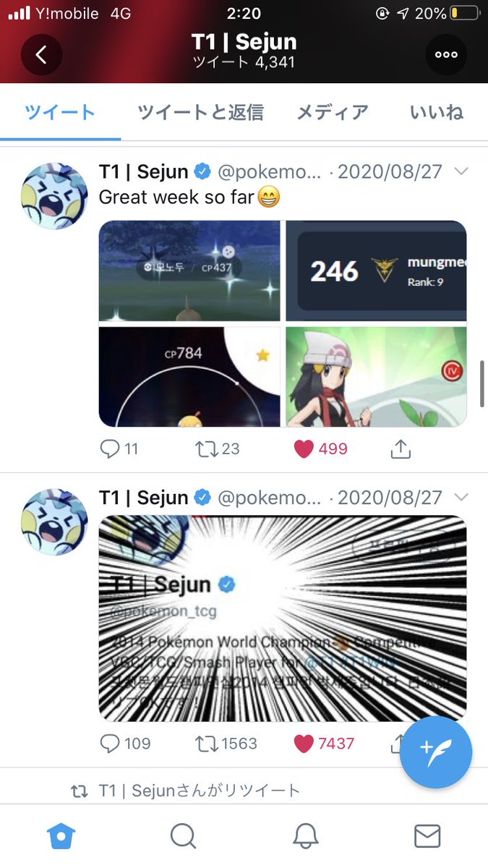The width and height of the screenshot is (488, 868).
Task: Open the @pokemo... handle link on the first tweet
Action: click(x=269, y=172)
